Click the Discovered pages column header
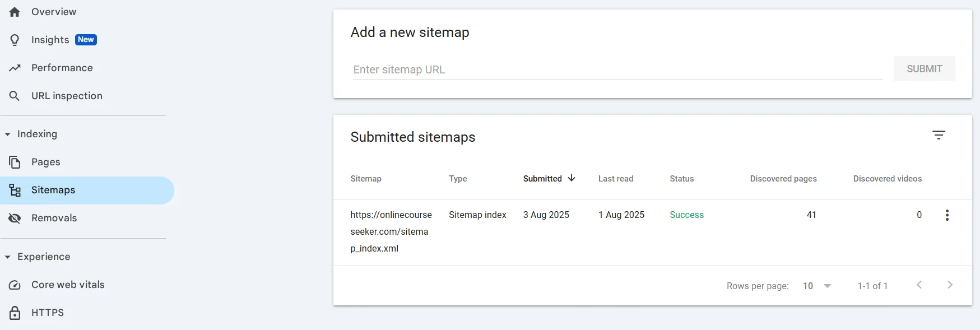The height and width of the screenshot is (330, 980). click(x=783, y=179)
